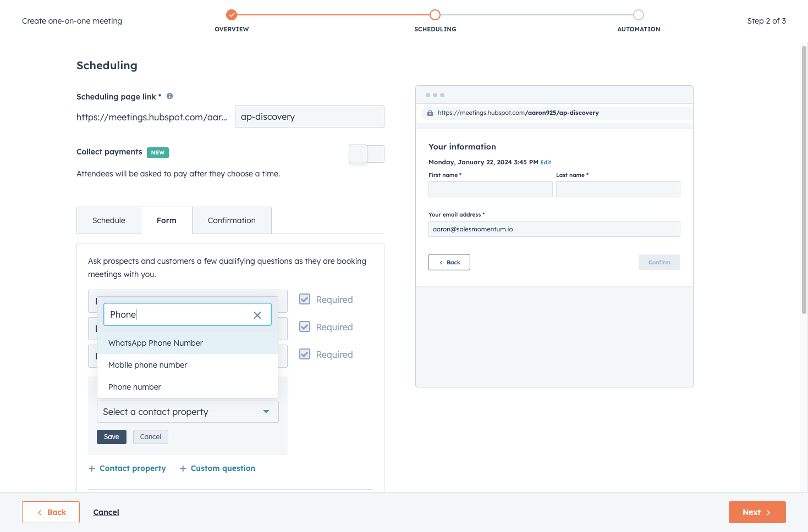The image size is (808, 532).
Task: Click the info icon beside Scheduling page link
Action: [x=170, y=96]
